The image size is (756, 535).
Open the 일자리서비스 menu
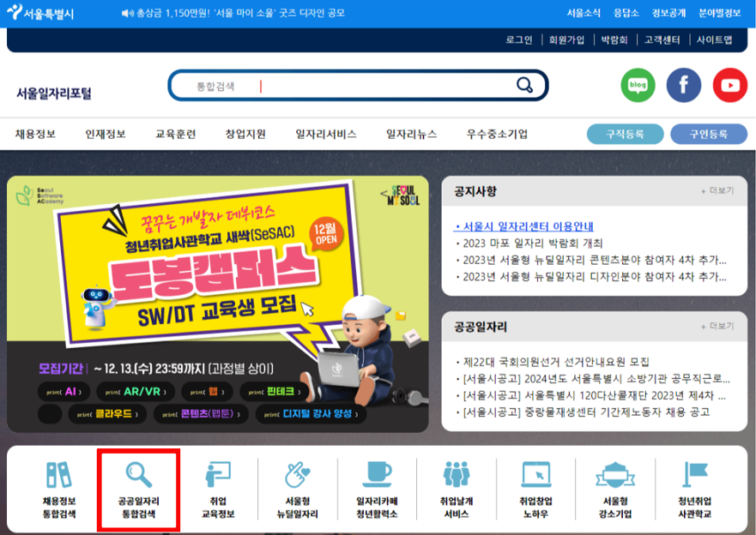[326, 134]
